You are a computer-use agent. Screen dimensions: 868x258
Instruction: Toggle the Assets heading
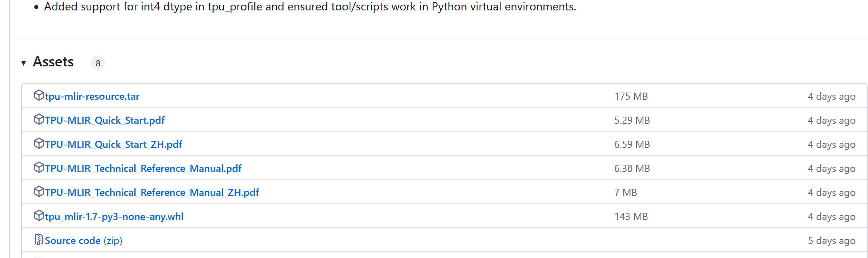click(x=53, y=62)
